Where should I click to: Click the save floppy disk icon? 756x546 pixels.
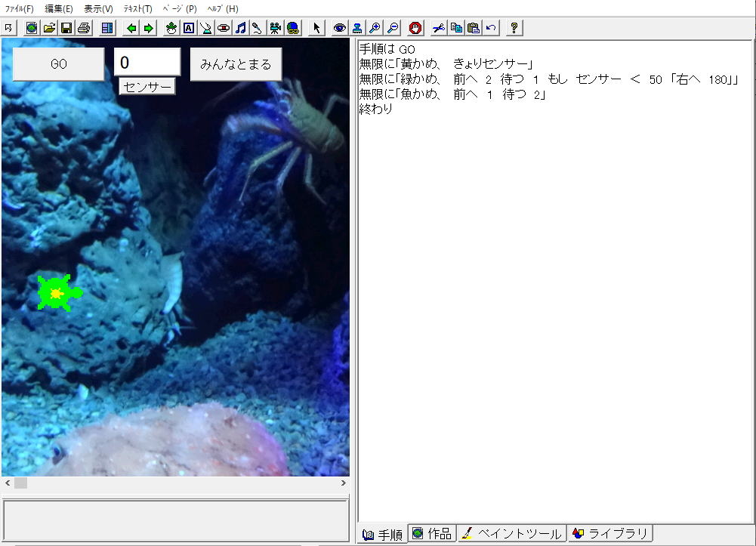[x=66, y=28]
